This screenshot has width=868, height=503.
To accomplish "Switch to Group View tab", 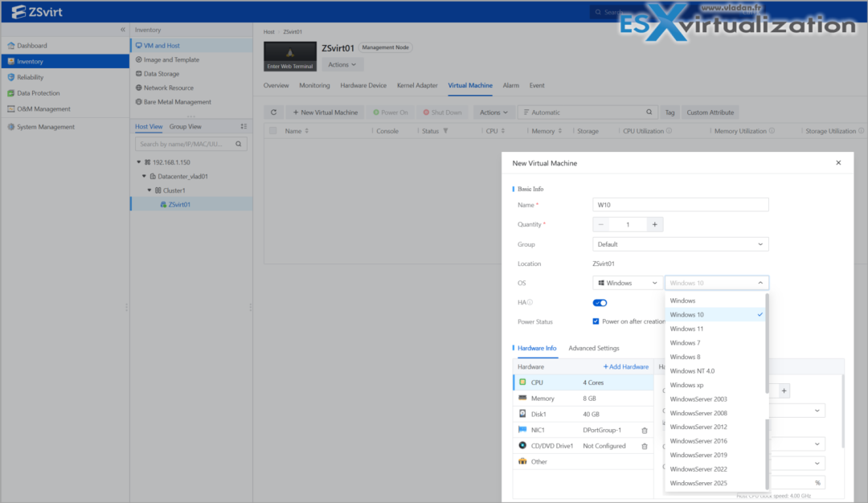I will coord(186,127).
